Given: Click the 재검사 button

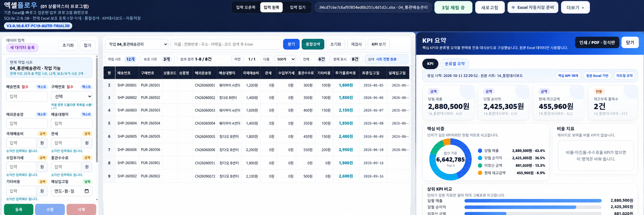Looking at the screenshot, I should tap(356, 44).
